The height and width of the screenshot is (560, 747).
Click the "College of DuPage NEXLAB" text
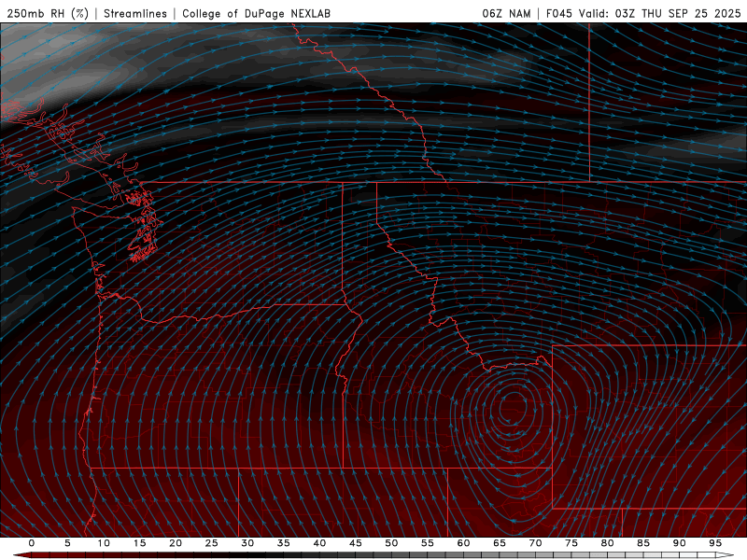point(256,13)
